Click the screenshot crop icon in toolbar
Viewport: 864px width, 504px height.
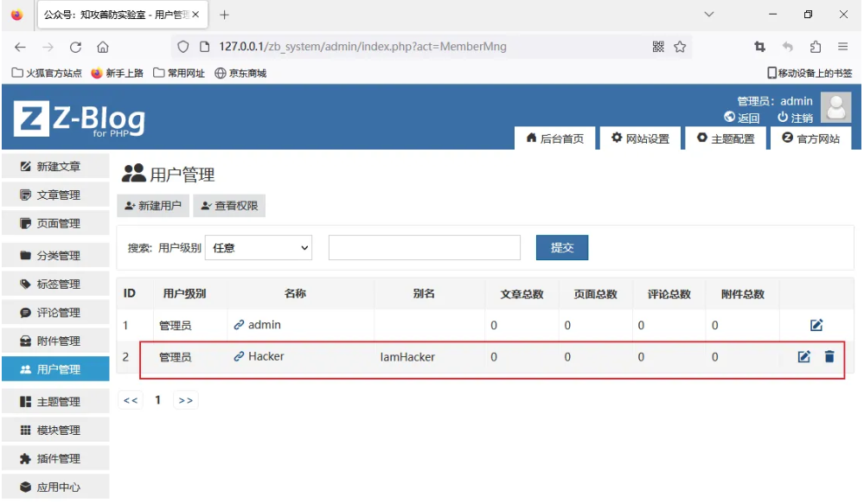[x=760, y=47]
